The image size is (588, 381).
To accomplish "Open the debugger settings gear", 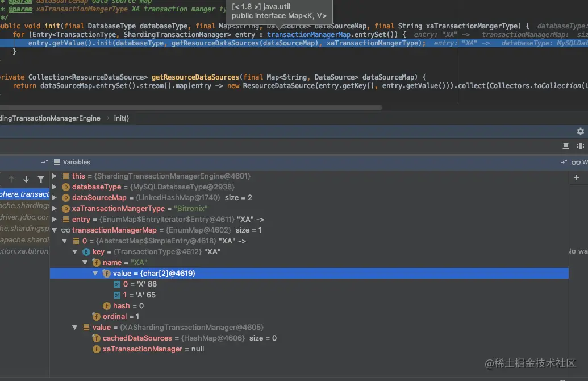I will click(x=580, y=131).
